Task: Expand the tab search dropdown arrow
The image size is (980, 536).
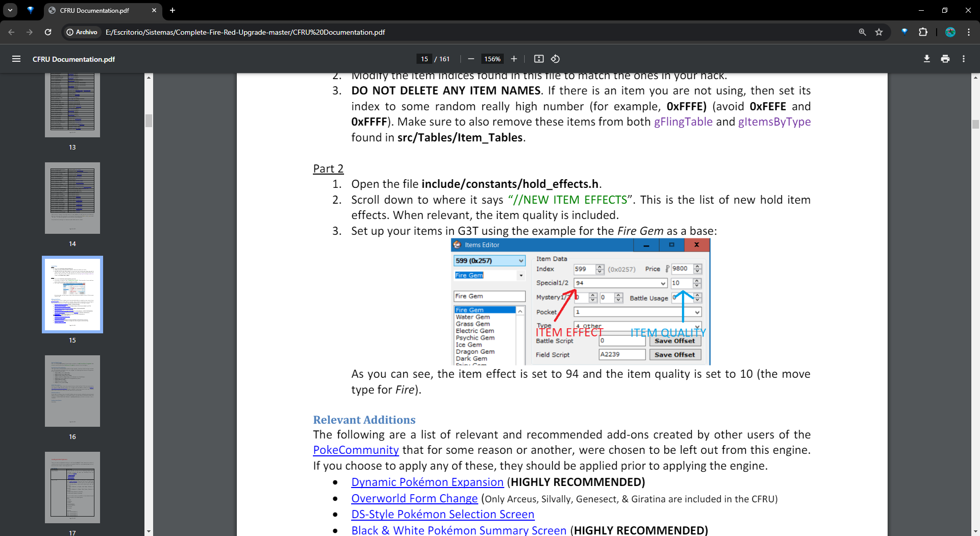Action: (10, 10)
